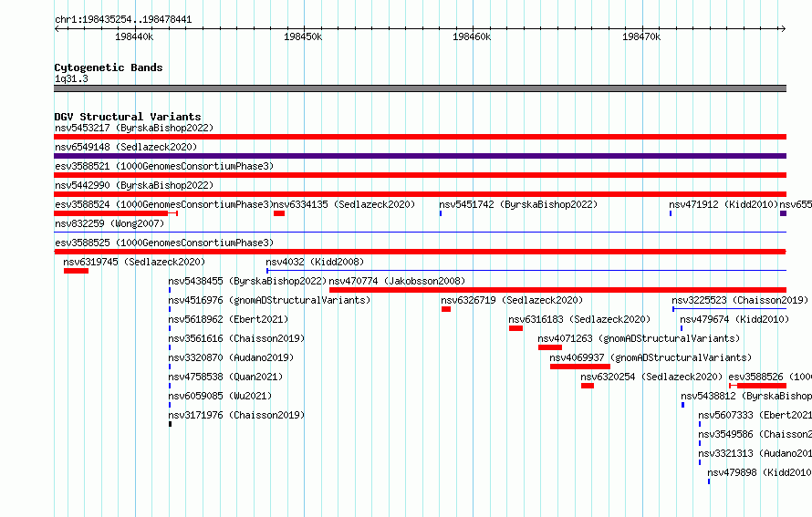
Task: Click the nsv6320254 (Sedlazeck2020) label
Action: (651, 377)
